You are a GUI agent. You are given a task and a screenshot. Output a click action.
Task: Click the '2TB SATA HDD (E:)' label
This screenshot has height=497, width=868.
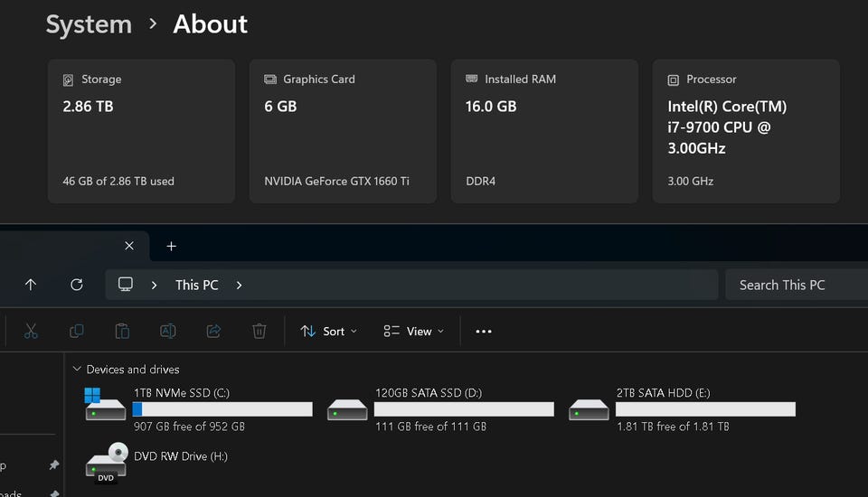coord(663,392)
